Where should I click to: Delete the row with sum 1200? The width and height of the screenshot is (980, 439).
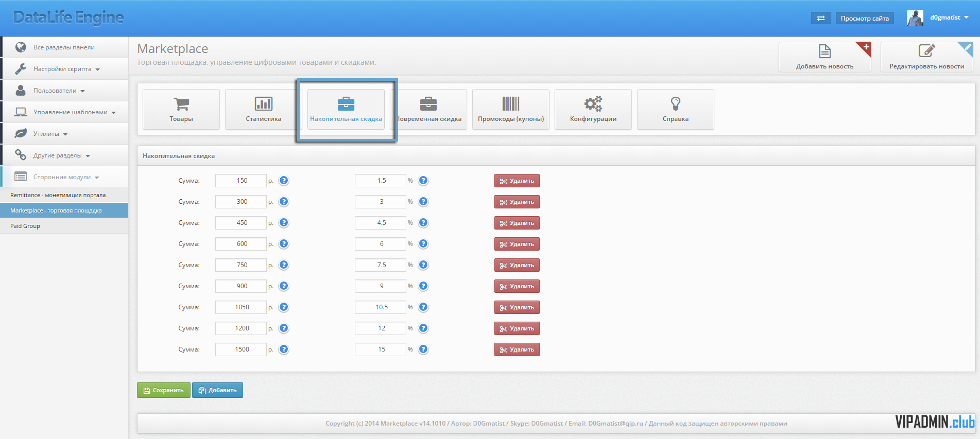point(517,328)
